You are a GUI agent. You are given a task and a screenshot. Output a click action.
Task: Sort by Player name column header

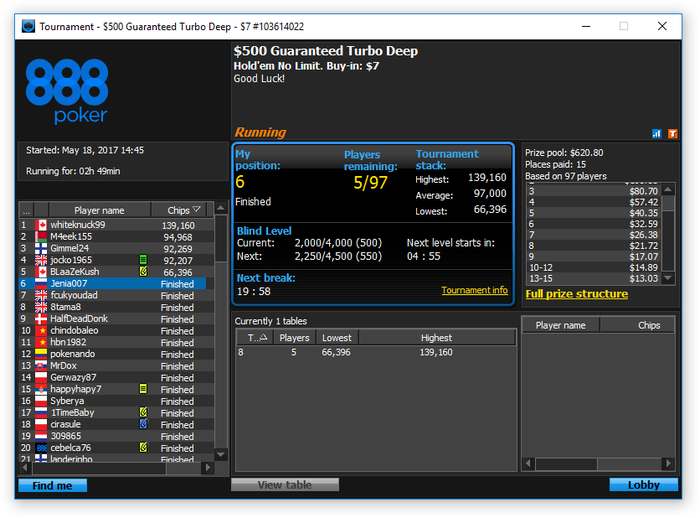click(x=99, y=210)
